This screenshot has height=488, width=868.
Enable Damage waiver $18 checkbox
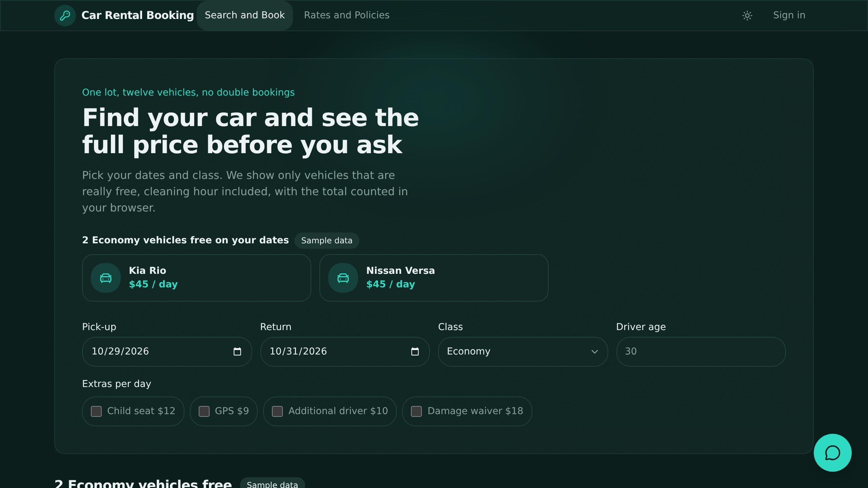(x=416, y=411)
